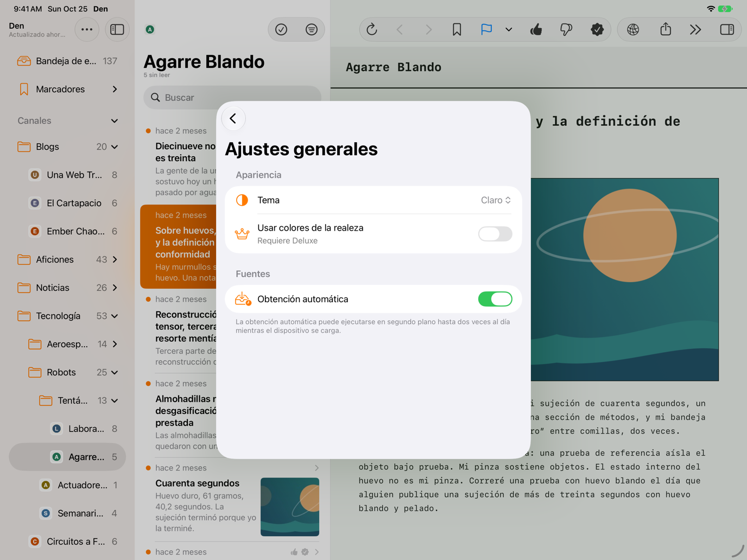747x560 pixels.
Task: Tap the thumbs down icon
Action: click(x=566, y=29)
